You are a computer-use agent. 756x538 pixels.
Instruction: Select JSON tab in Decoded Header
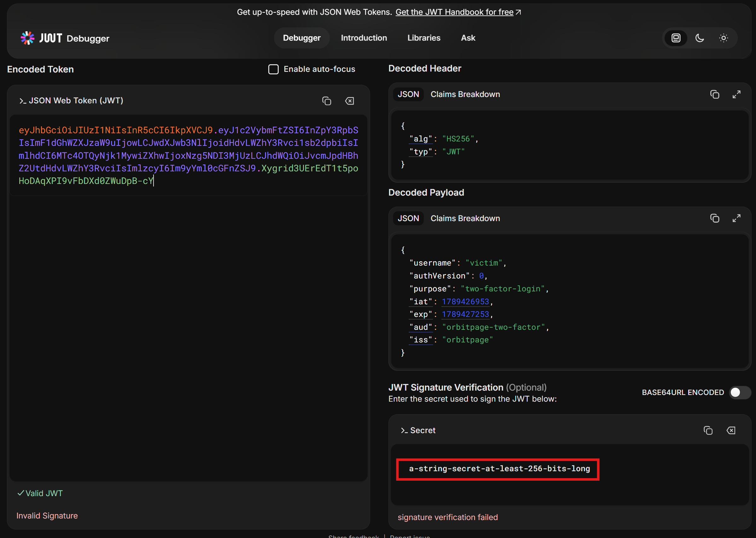click(x=408, y=94)
